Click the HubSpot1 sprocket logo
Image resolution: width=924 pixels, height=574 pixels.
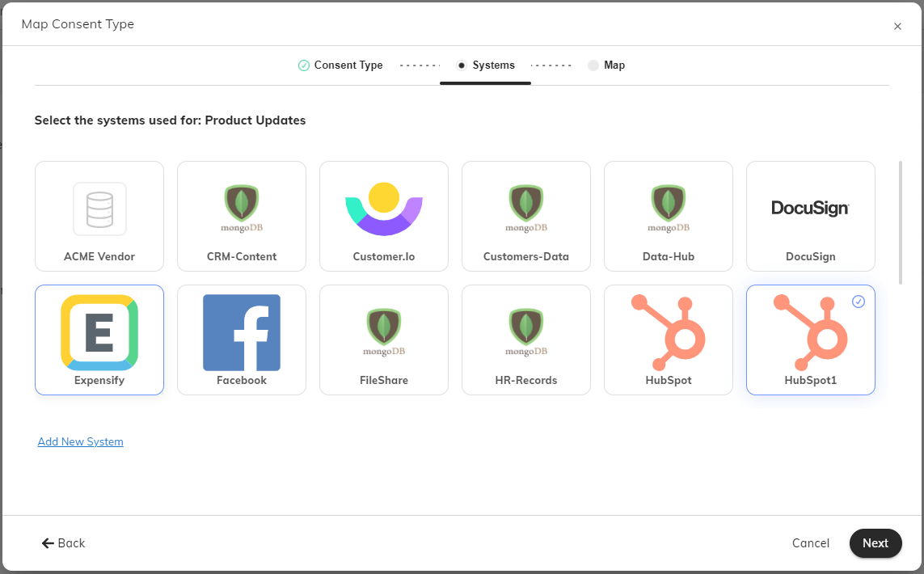tap(810, 332)
